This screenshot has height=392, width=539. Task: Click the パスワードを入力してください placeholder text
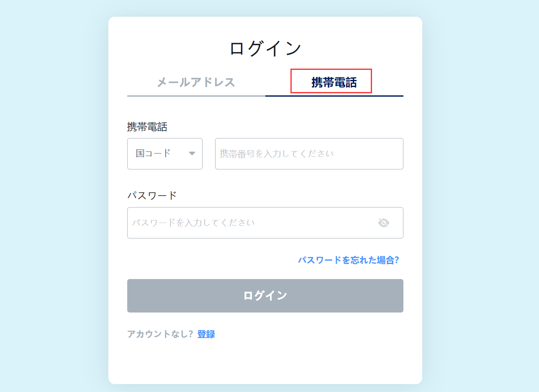pos(193,223)
